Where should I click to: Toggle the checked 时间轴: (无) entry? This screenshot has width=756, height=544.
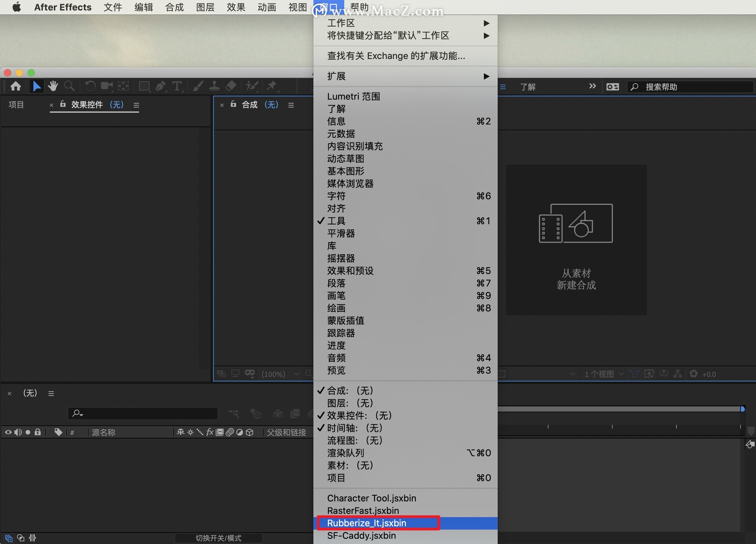coord(406,428)
